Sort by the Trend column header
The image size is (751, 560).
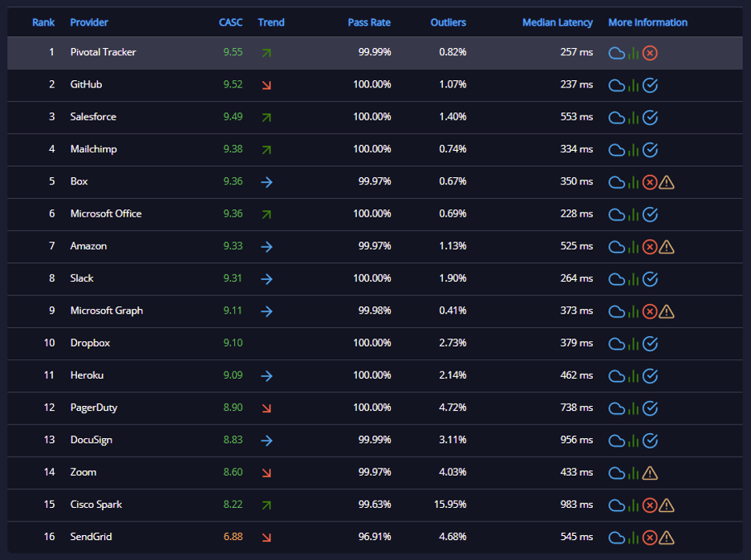tap(271, 22)
